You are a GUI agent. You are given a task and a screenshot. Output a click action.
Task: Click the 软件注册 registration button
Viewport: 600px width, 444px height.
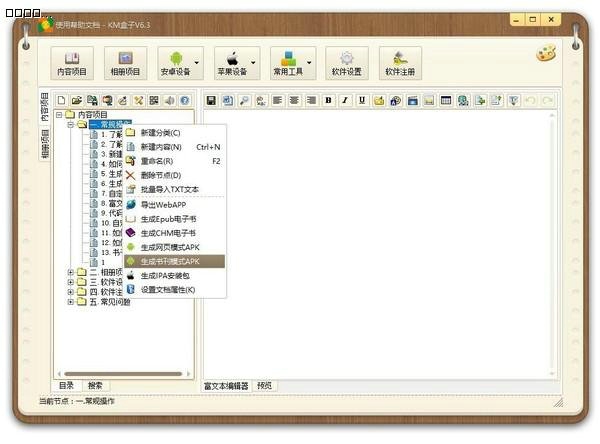400,62
